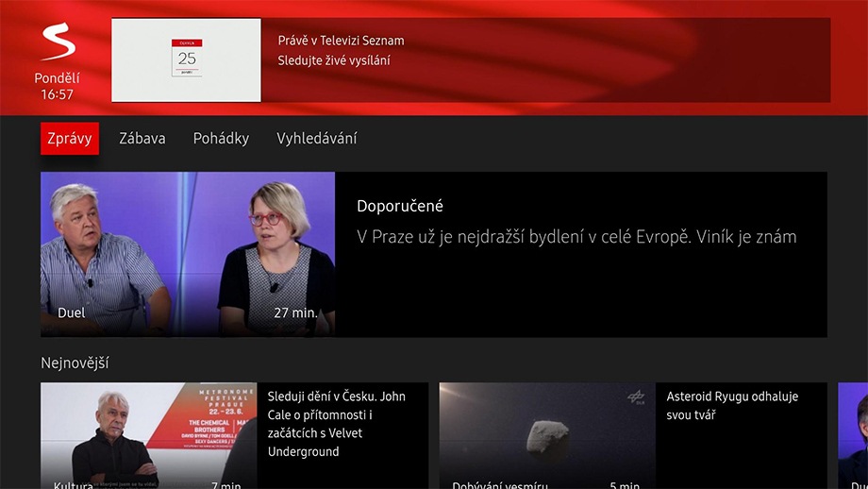Open the live broadcast calendar thumbnail
Image resolution: width=868 pixels, height=489 pixels.
pyautogui.click(x=186, y=59)
